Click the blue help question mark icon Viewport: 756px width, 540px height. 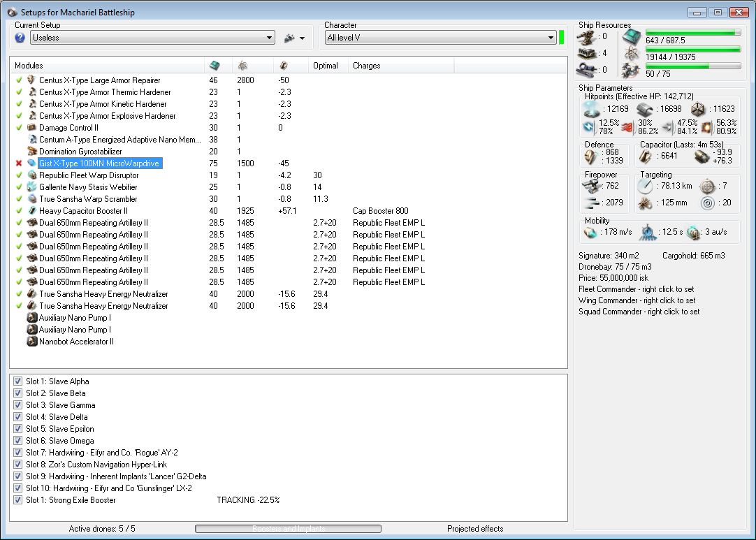point(20,38)
